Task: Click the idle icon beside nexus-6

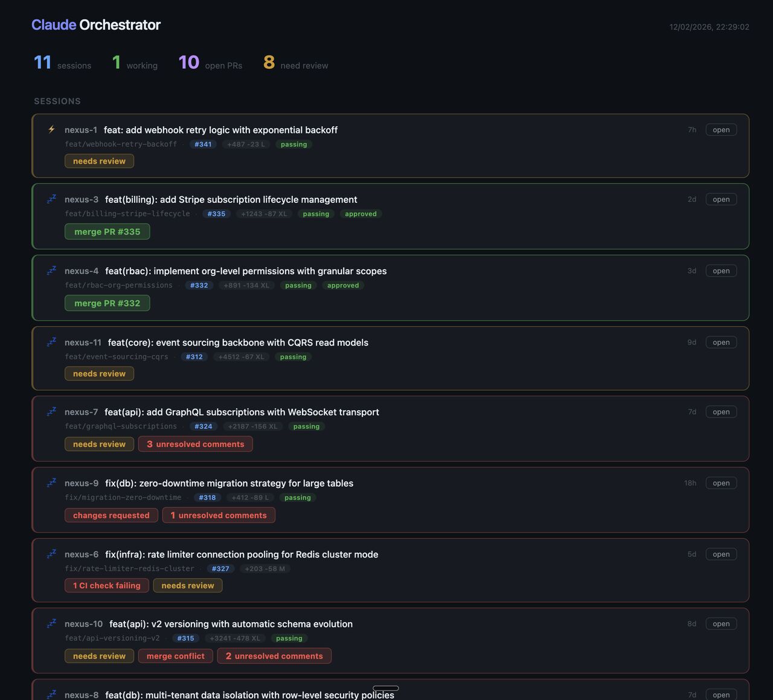Action: pos(51,554)
